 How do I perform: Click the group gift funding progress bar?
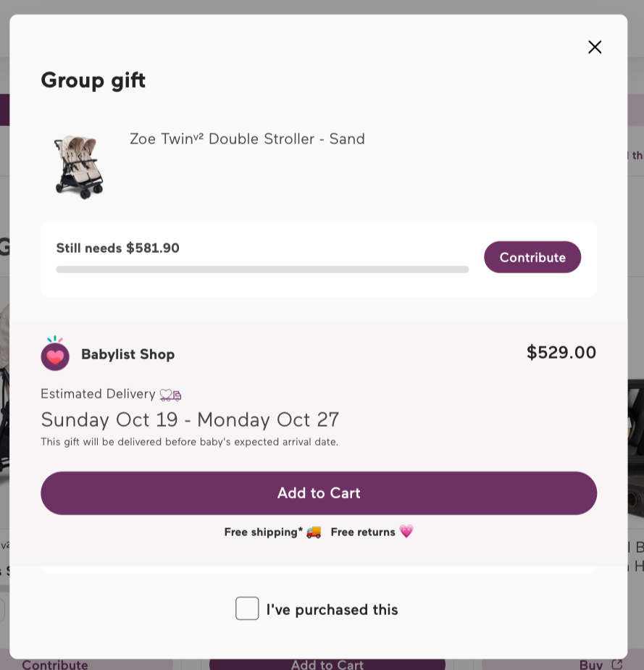(262, 269)
